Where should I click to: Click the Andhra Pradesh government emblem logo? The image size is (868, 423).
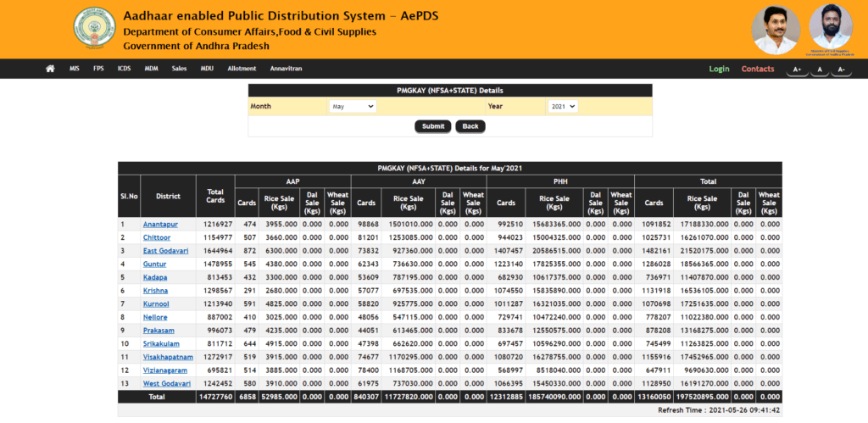pos(95,29)
